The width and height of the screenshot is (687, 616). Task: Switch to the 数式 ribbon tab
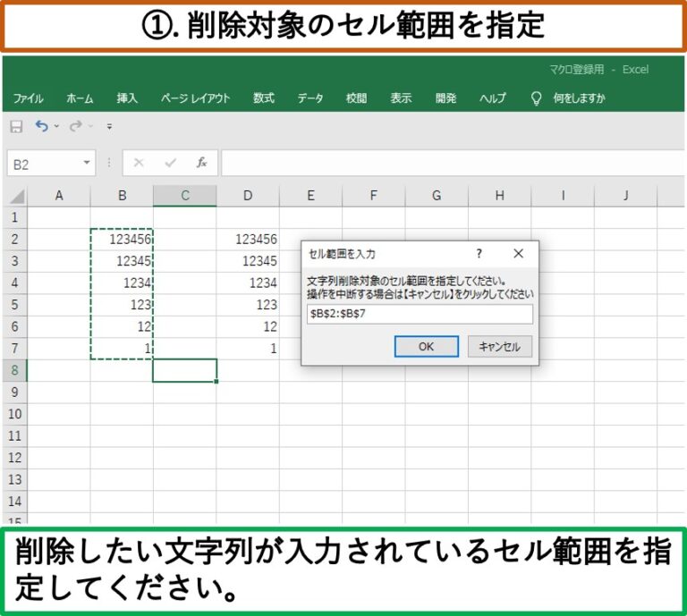[x=264, y=98]
